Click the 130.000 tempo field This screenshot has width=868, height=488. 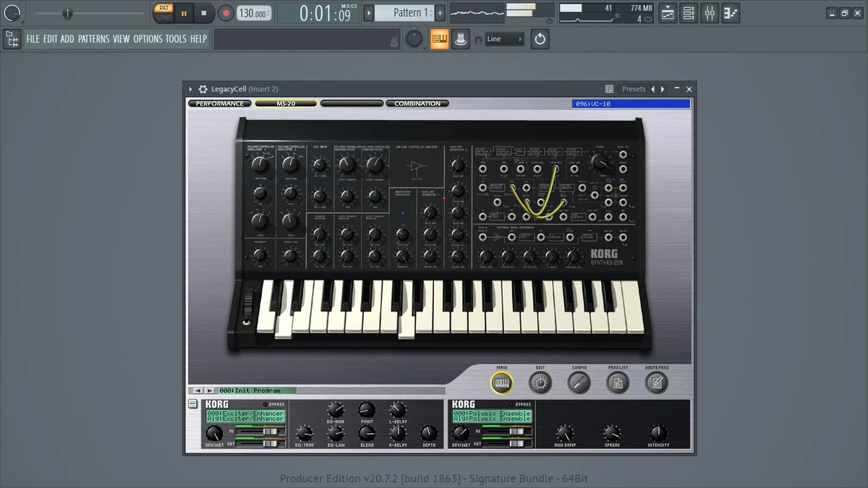[x=254, y=13]
